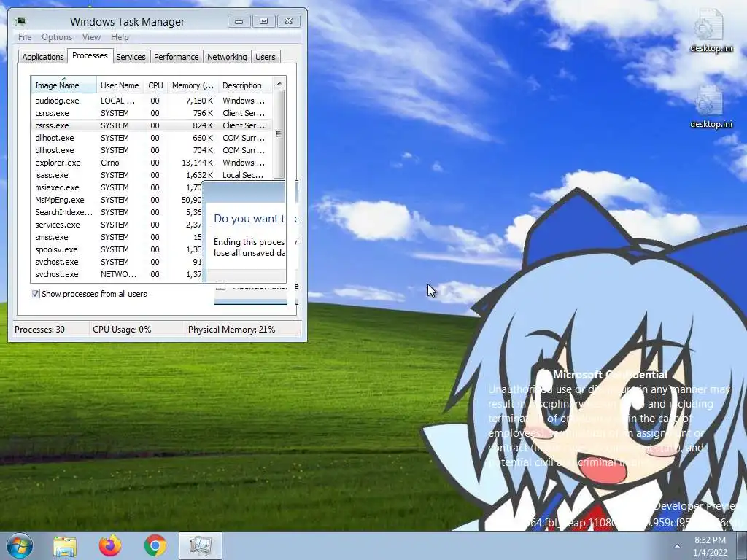
Task: Click the Processes: 30 status entry
Action: (x=39, y=329)
